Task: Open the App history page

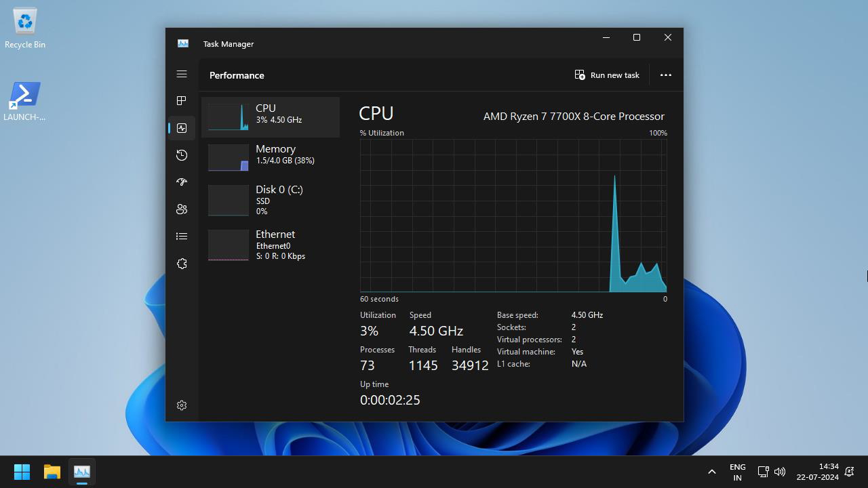Action: tap(181, 155)
